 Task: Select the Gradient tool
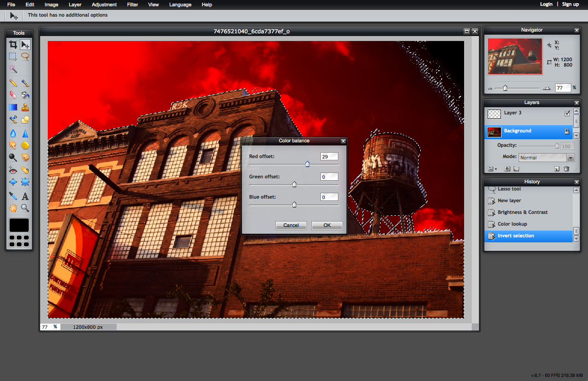click(x=13, y=107)
